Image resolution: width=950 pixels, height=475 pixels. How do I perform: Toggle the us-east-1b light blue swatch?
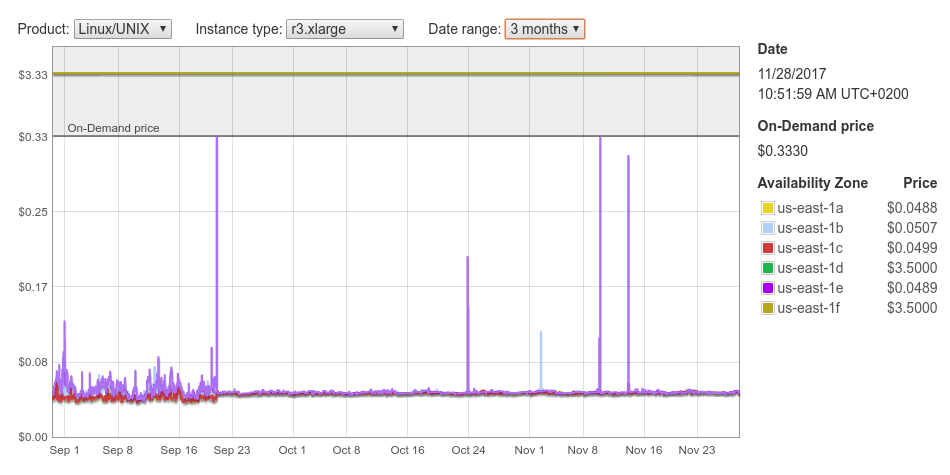pyautogui.click(x=768, y=228)
